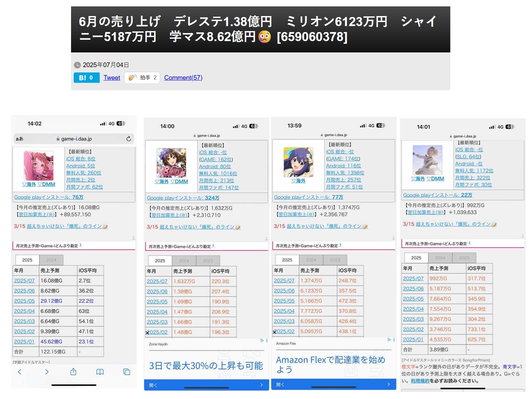Click the Million Live blue-haired game icon

(x=299, y=162)
